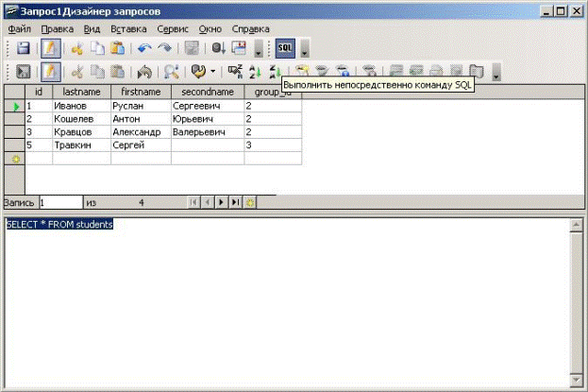This screenshot has height=392, width=588.
Task: Open the overflow arrow right of SQL button
Action: pyautogui.click(x=305, y=48)
